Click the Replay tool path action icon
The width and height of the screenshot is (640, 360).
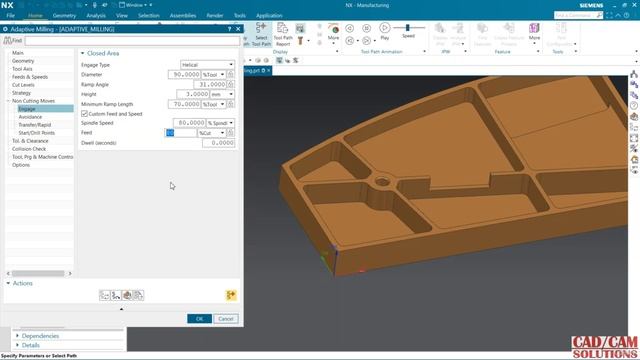point(116,295)
